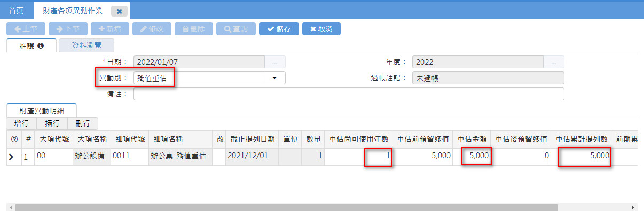644x211 pixels.
Task: Click the 重估前預留殘值 cell in row 1
Action: point(423,157)
